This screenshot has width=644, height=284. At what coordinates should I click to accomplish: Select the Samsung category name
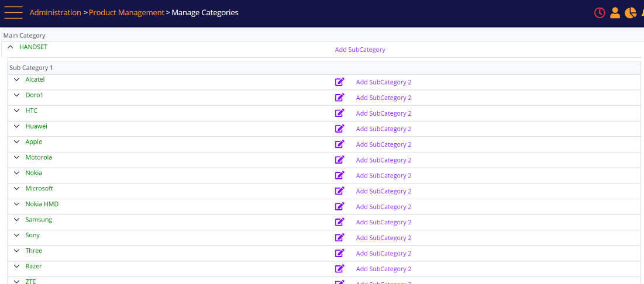[39, 220]
